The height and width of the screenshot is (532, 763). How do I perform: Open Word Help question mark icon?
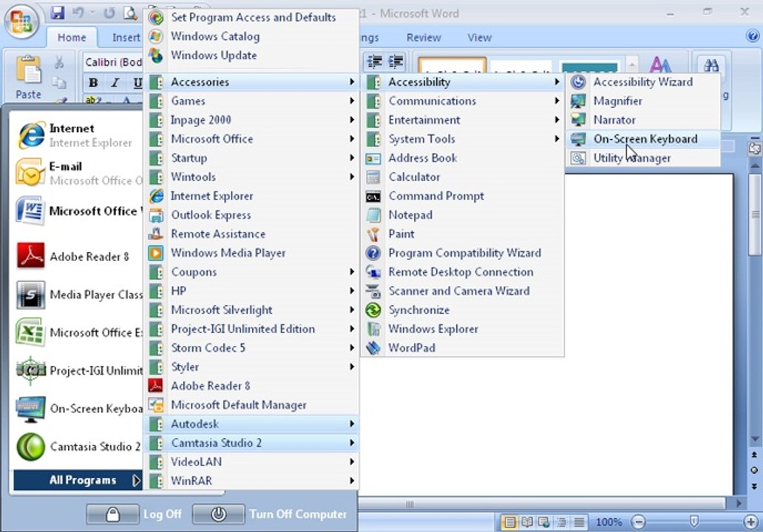tap(753, 36)
